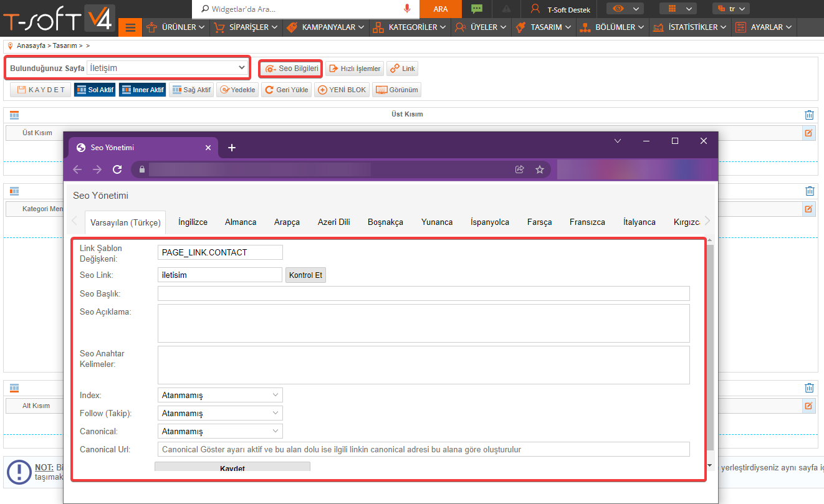Reload the Seo Yönetimi browser page
This screenshot has height=504, width=824.
tap(117, 169)
